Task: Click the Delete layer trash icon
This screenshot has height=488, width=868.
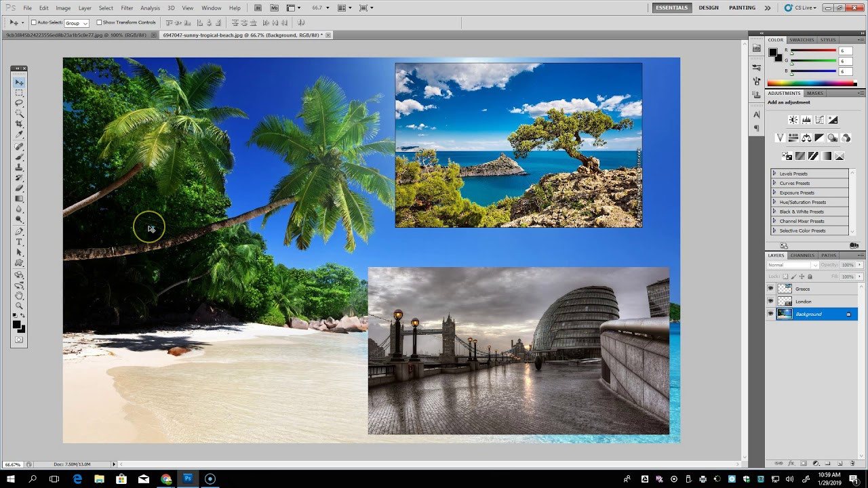Action: [x=852, y=464]
